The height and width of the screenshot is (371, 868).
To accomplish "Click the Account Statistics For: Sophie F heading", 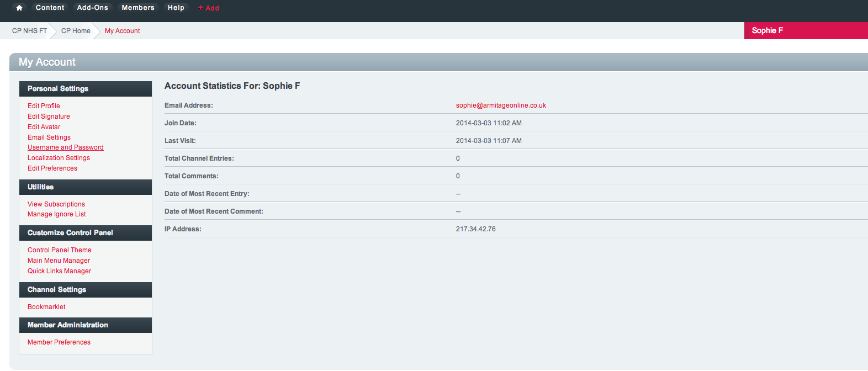I will [x=232, y=86].
